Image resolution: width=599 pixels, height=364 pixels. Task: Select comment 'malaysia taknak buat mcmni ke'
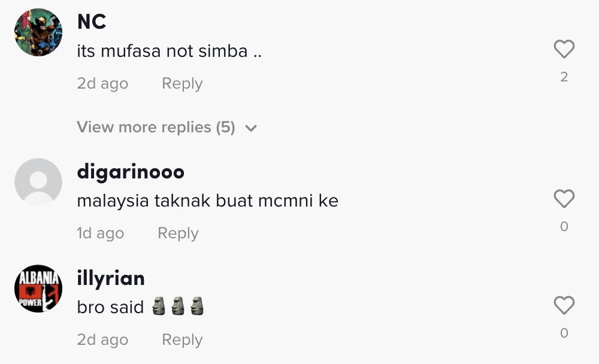click(207, 201)
